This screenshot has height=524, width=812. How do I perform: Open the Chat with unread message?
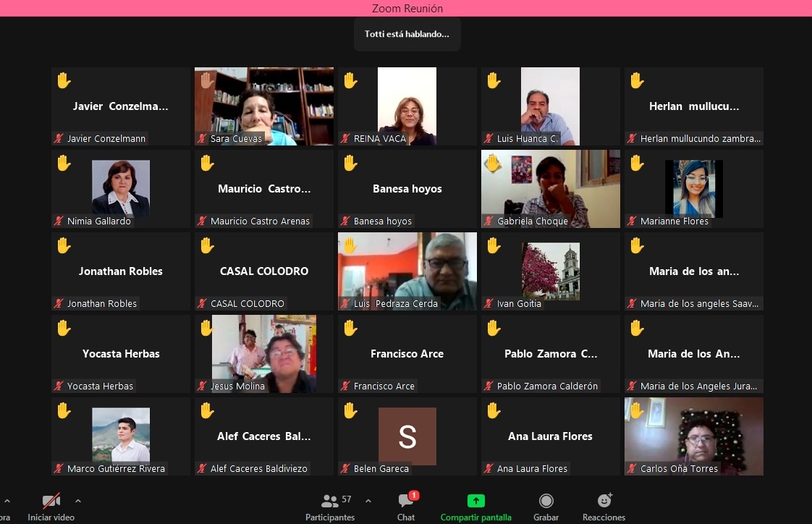[x=406, y=502]
